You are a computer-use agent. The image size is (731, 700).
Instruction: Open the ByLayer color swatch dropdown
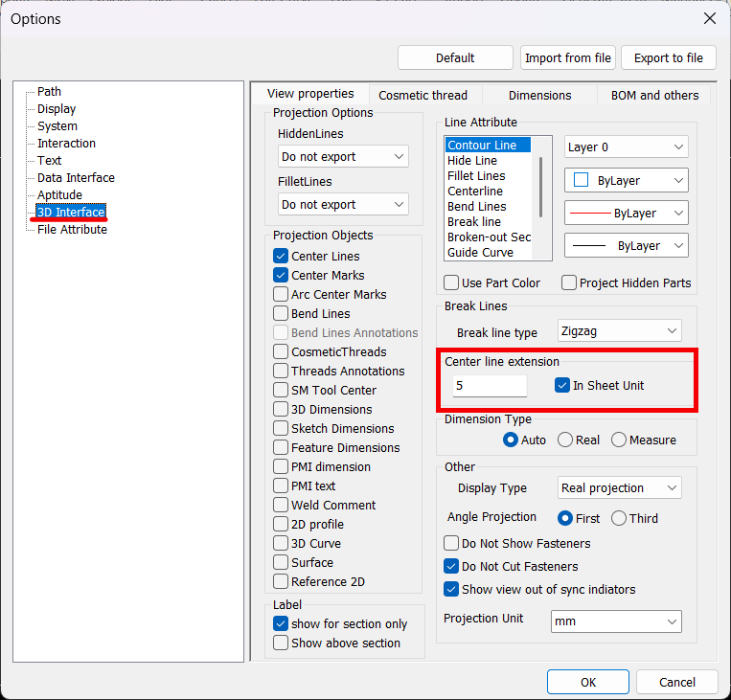click(626, 180)
